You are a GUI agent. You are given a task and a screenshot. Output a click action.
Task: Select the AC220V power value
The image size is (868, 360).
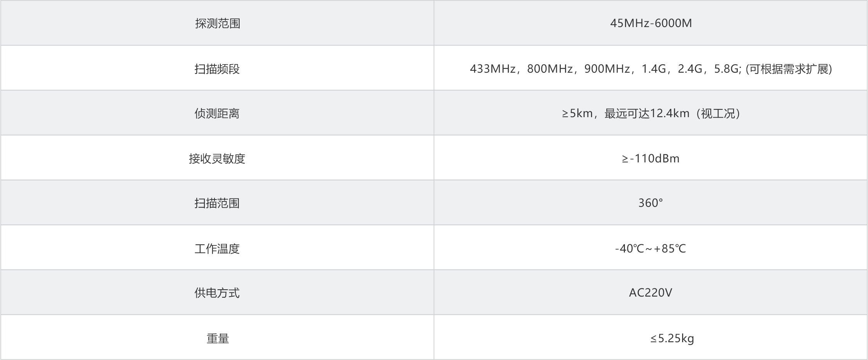pos(651,293)
